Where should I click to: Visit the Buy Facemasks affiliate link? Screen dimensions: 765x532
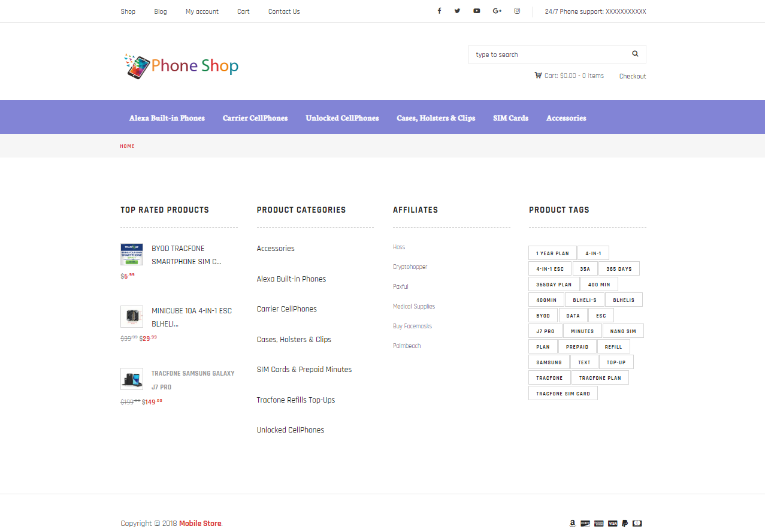pyautogui.click(x=412, y=326)
